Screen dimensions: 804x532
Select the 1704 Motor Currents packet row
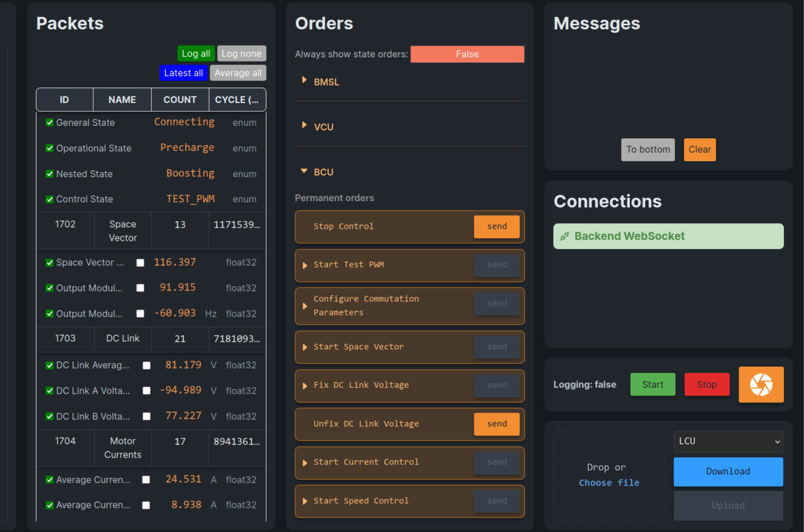[x=151, y=448]
